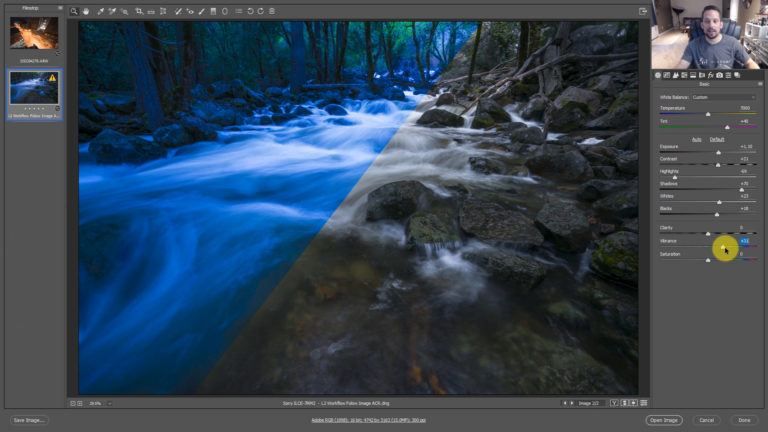Open the Basic panel flyout menu
This screenshot has height=432, width=768.
pos(760,84)
